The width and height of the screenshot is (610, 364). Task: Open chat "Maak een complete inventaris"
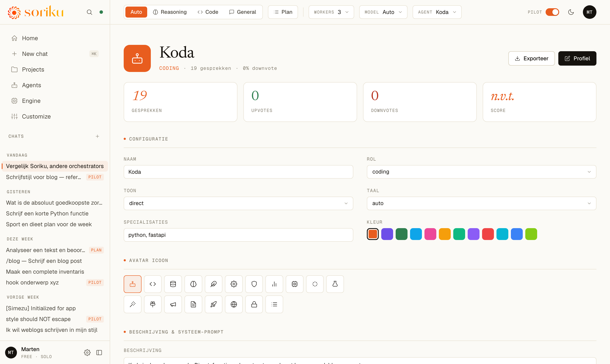click(x=55, y=272)
